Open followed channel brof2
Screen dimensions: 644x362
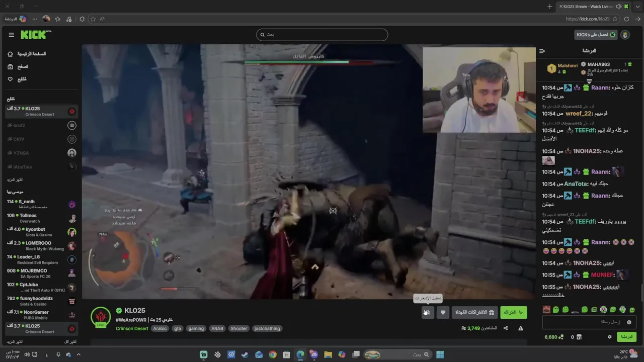(x=42, y=125)
